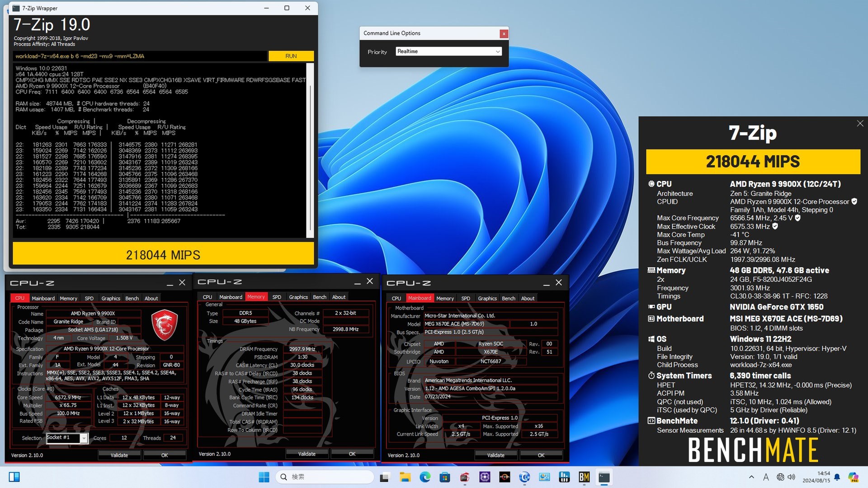Click the OS section icon in BenchMate
Viewport: 868px width, 488px height.
pos(651,339)
